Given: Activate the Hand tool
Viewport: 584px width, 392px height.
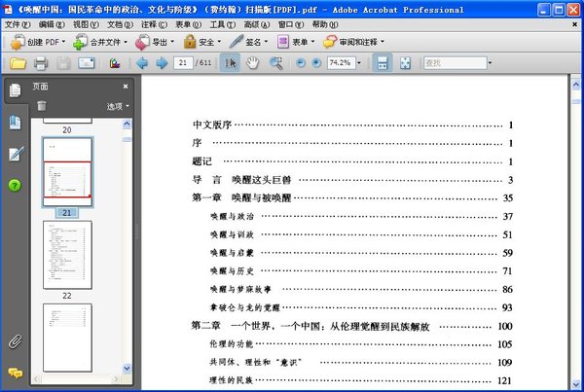Looking at the screenshot, I should (253, 63).
